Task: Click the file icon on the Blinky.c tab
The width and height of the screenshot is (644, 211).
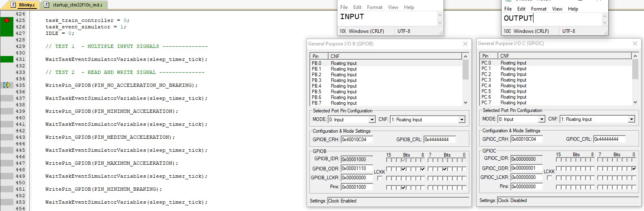Action: [13, 5]
